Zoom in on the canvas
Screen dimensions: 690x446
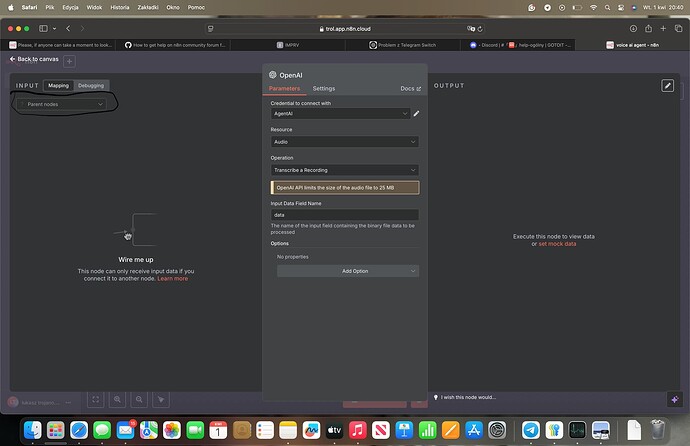[117, 399]
